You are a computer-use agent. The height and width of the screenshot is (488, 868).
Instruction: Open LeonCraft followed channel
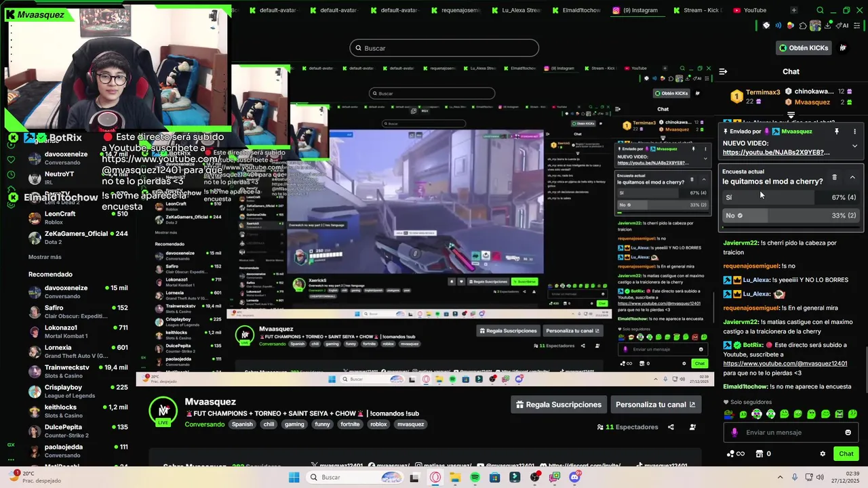coord(78,218)
